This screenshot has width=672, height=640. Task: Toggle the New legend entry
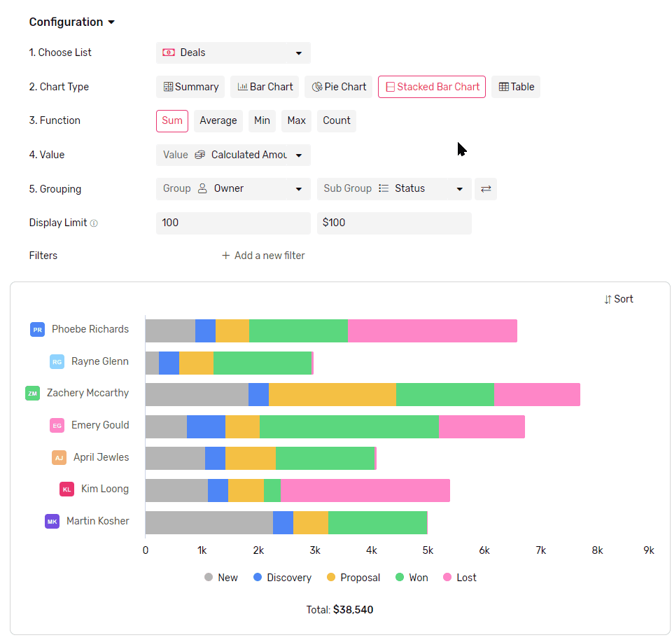221,578
